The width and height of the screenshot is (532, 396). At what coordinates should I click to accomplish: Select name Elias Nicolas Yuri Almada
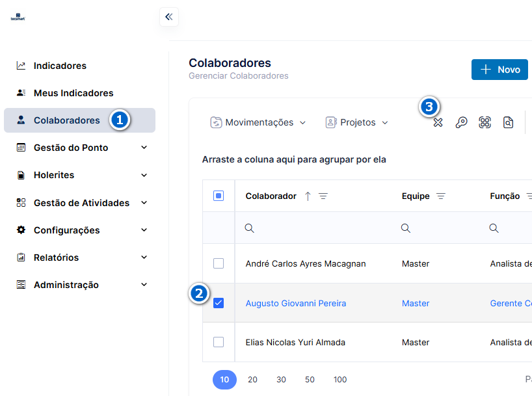(295, 343)
